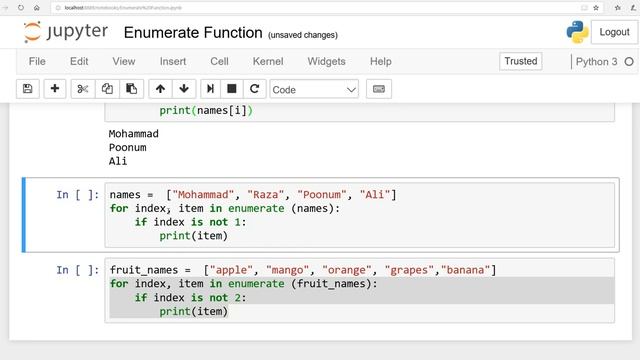Screen dimensions: 640x360
Task: Open the View menu
Action: 124,61
